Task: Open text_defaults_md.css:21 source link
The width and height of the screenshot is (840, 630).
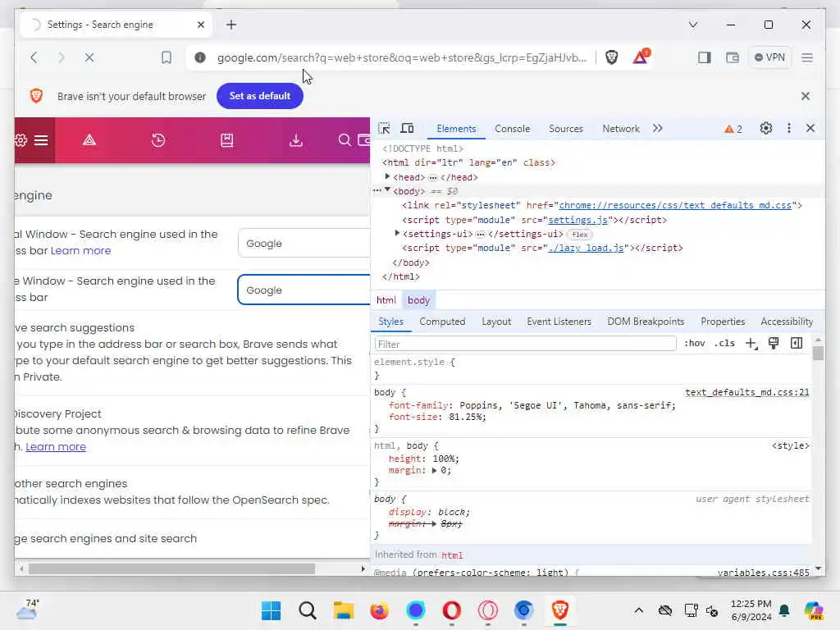Action: pyautogui.click(x=747, y=393)
